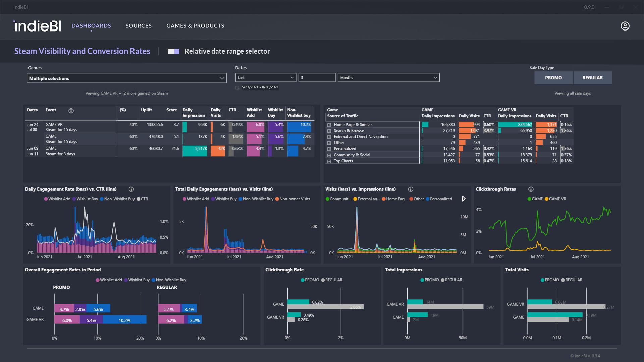644x362 pixels.
Task: Sort by the Uplift column header
Action: [146, 110]
